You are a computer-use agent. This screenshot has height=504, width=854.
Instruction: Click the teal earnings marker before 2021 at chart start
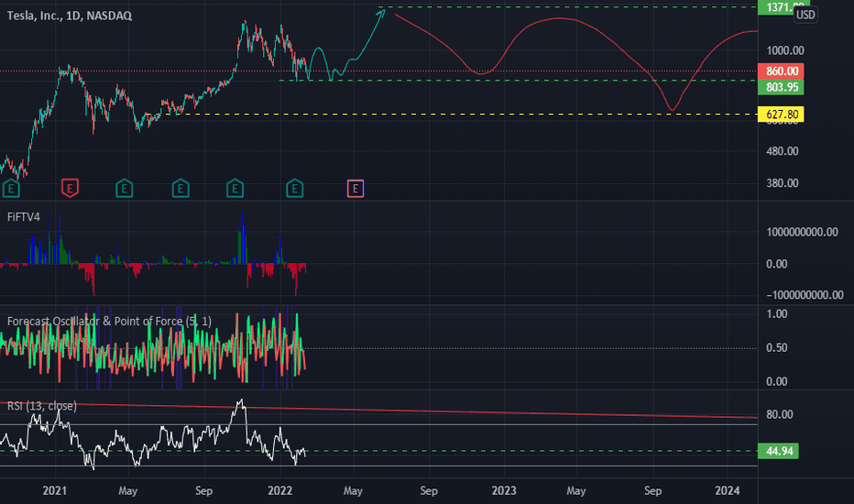[11, 188]
